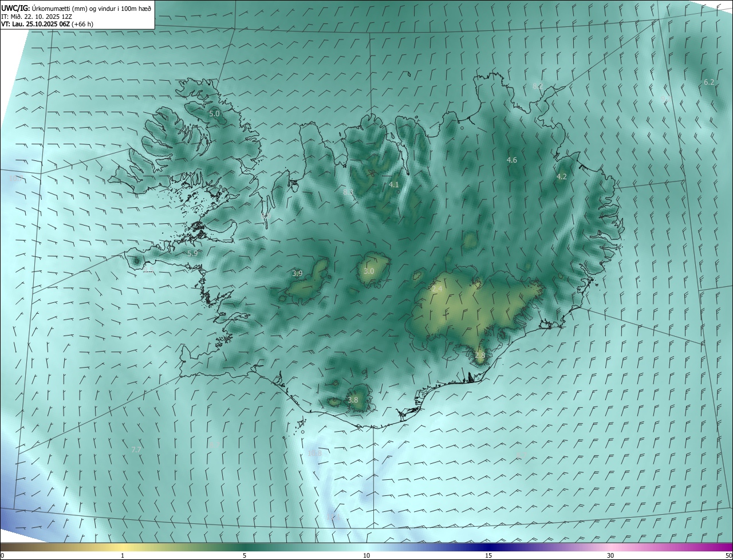Click the 6.2 value on the map
Screen dimensions: 733x560
coord(709,82)
